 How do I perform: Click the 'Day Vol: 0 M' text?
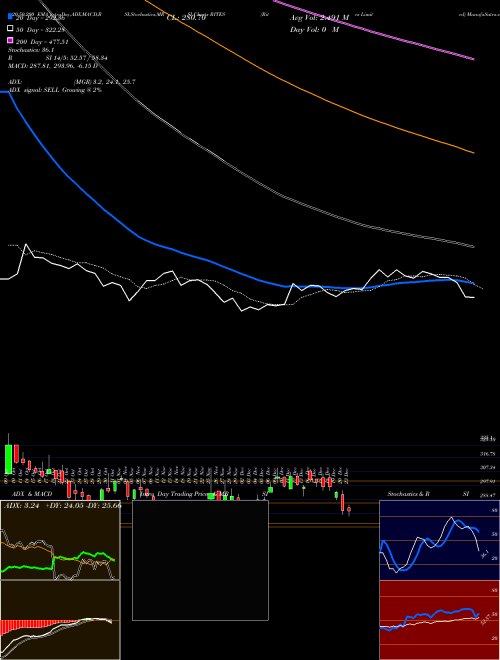pos(314,29)
